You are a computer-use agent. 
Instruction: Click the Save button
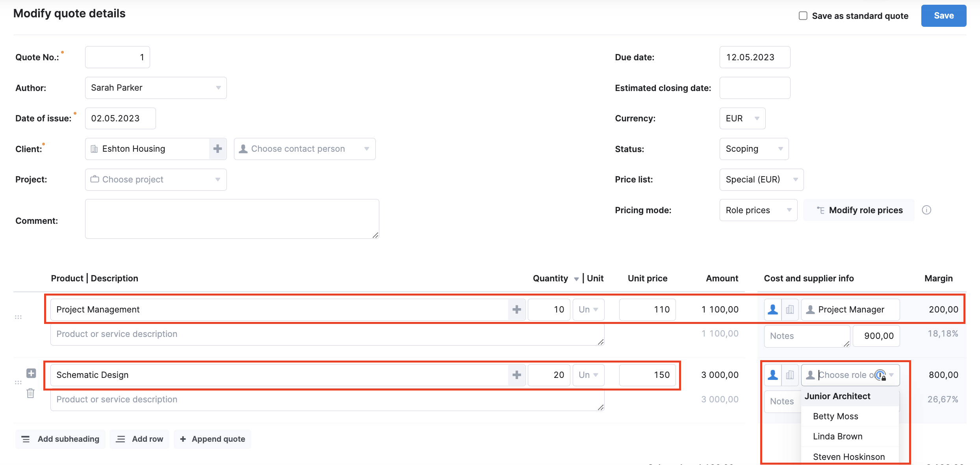click(944, 16)
